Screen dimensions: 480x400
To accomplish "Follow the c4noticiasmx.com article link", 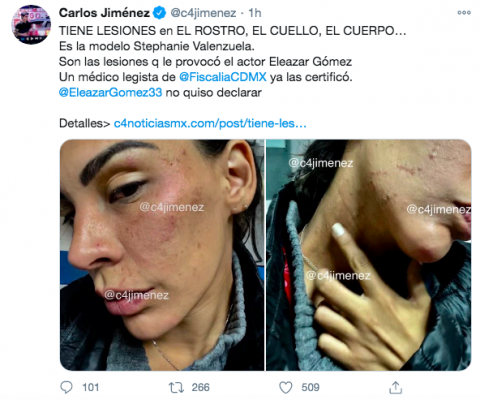I will coord(210,123).
